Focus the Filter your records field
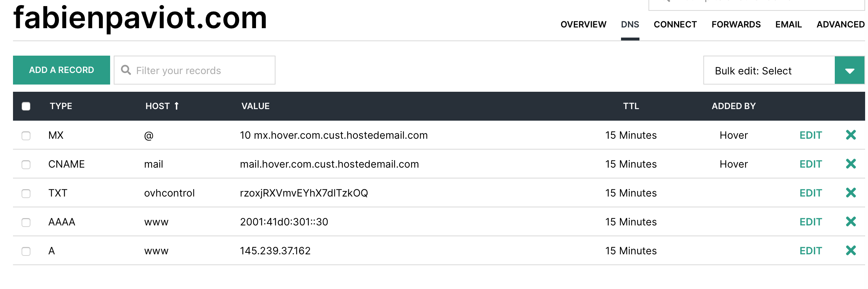 point(202,70)
